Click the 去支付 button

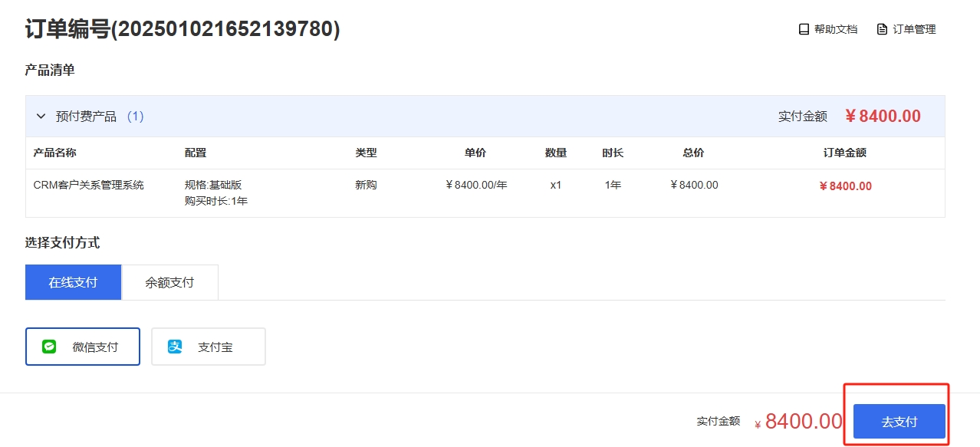tap(899, 422)
